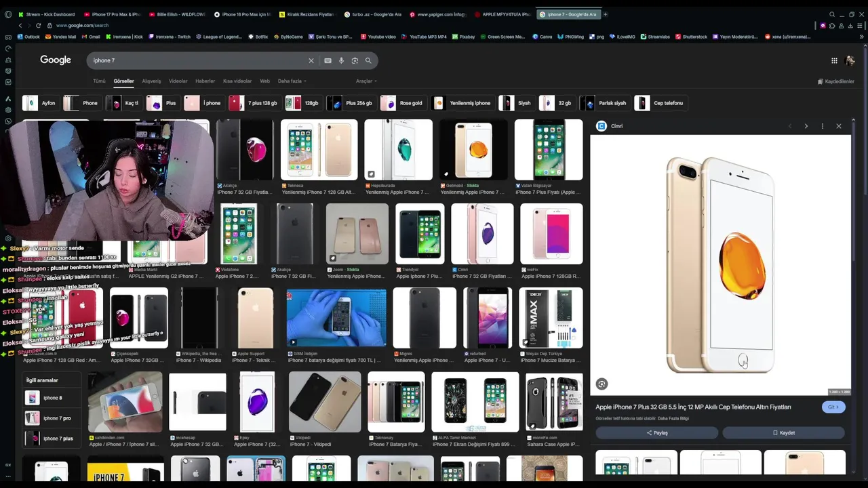Expand the Araçlar tools dropdown
This screenshot has width=868, height=488.
366,81
